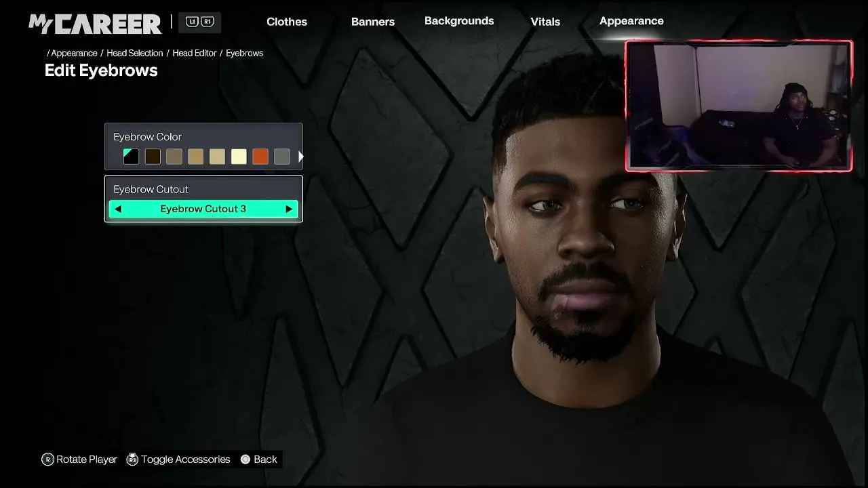Switch to the Banners tab
The image size is (868, 488).
(x=373, y=22)
